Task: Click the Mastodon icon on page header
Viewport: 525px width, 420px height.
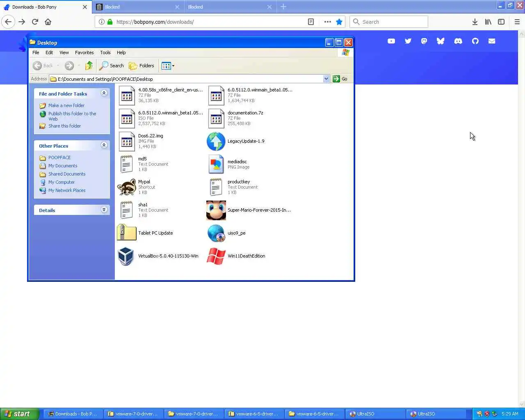Action: coord(424,41)
